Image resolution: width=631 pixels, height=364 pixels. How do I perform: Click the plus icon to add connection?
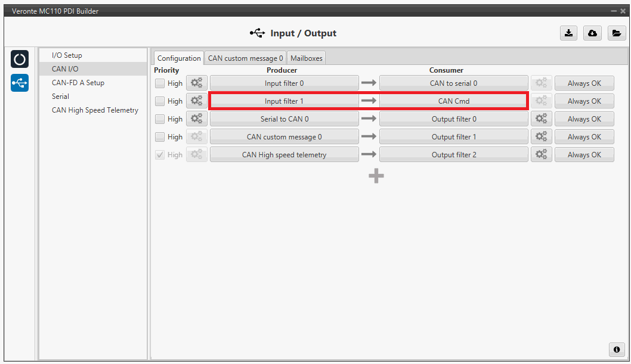click(376, 176)
